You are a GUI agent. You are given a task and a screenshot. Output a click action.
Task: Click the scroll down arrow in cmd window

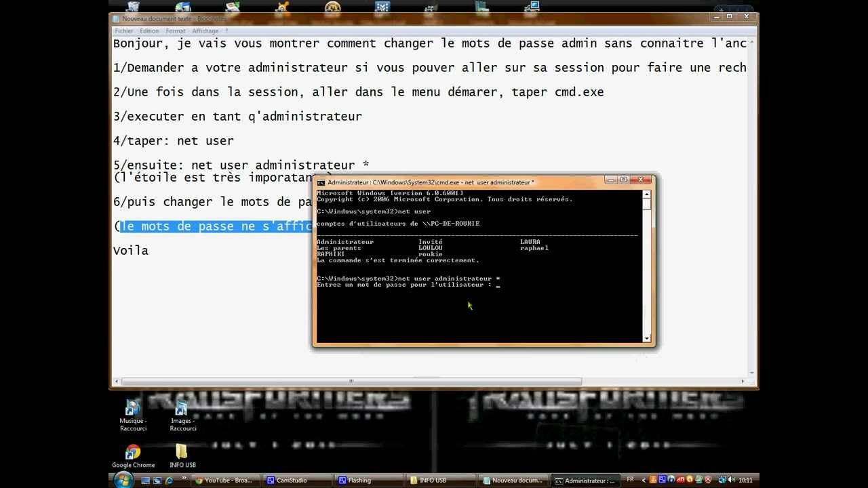pos(647,338)
